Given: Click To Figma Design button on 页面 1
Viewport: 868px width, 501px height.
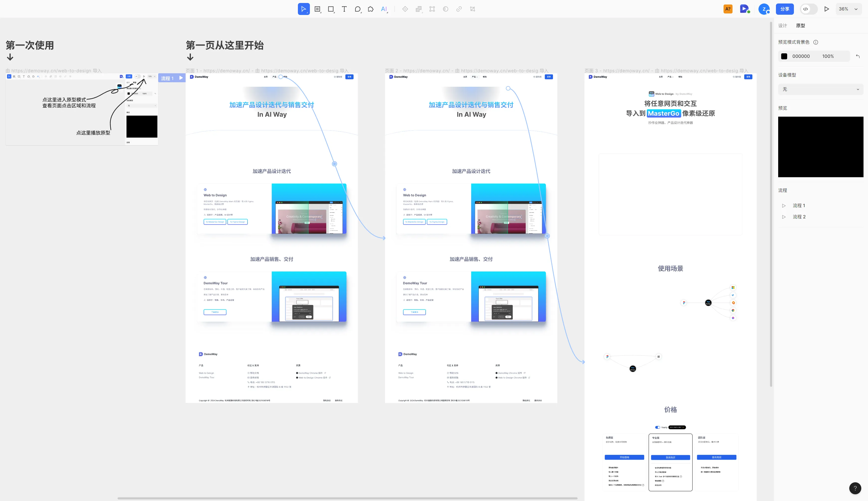Looking at the screenshot, I should 238,222.
